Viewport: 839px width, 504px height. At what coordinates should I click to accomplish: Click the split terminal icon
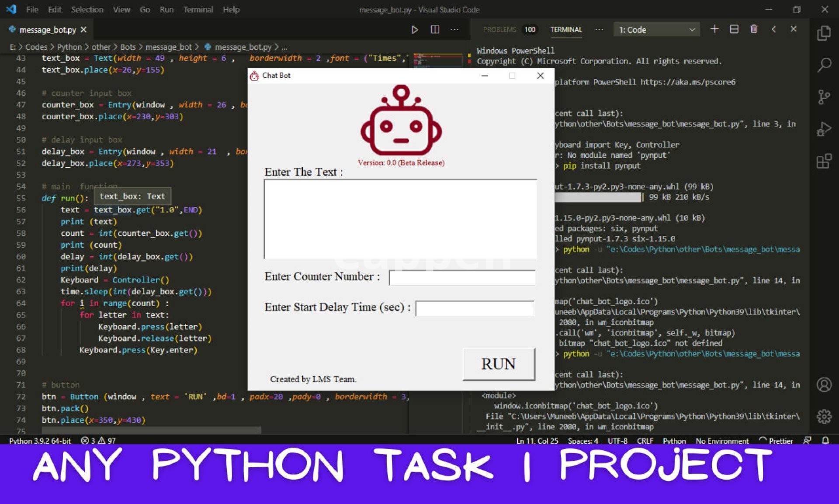pyautogui.click(x=734, y=29)
